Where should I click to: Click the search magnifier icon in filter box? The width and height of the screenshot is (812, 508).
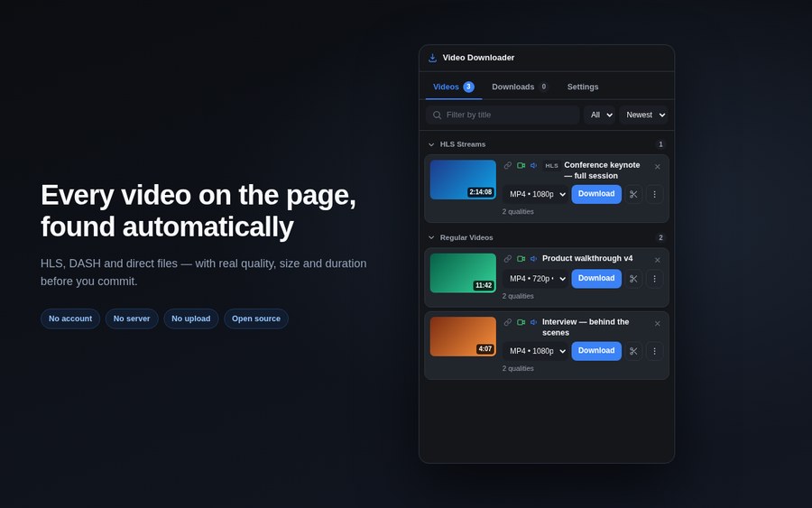pyautogui.click(x=437, y=115)
